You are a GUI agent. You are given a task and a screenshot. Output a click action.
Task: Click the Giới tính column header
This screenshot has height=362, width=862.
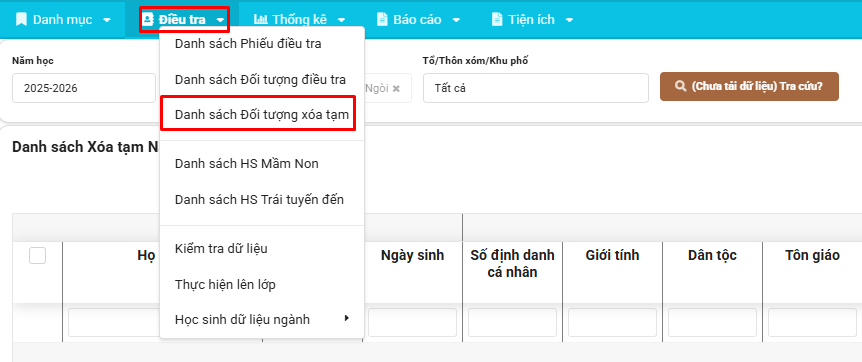(x=612, y=256)
